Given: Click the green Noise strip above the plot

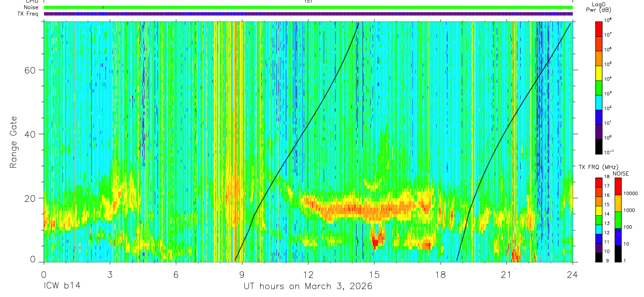Looking at the screenshot, I should coord(308,7).
